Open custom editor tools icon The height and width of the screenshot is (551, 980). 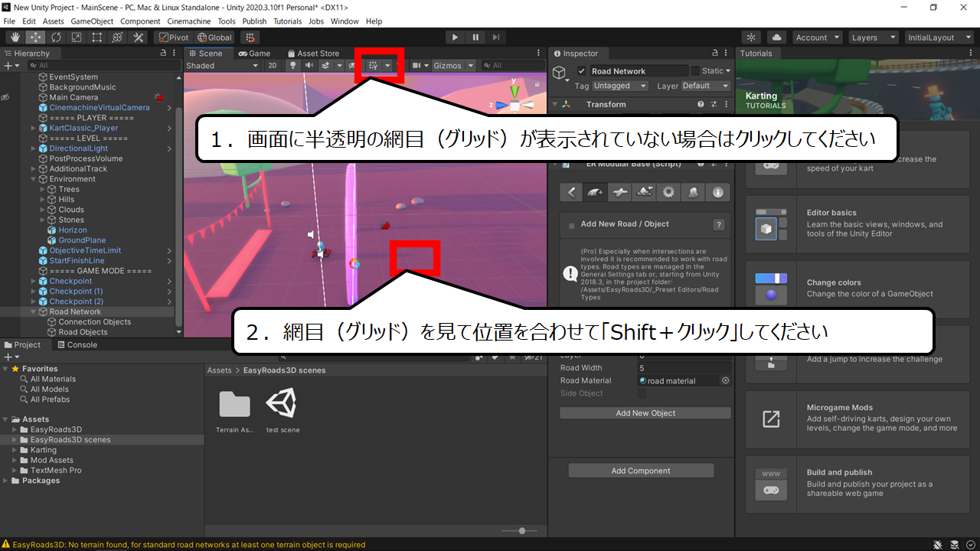[139, 37]
